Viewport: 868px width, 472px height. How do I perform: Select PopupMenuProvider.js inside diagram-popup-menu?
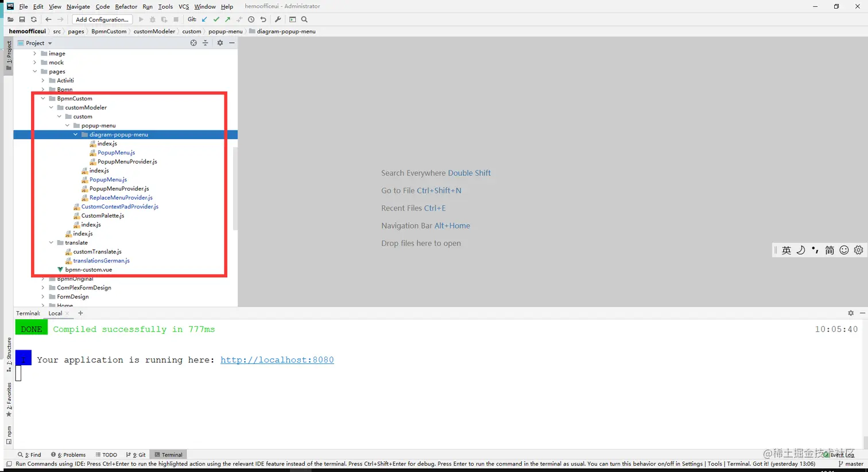click(x=127, y=161)
